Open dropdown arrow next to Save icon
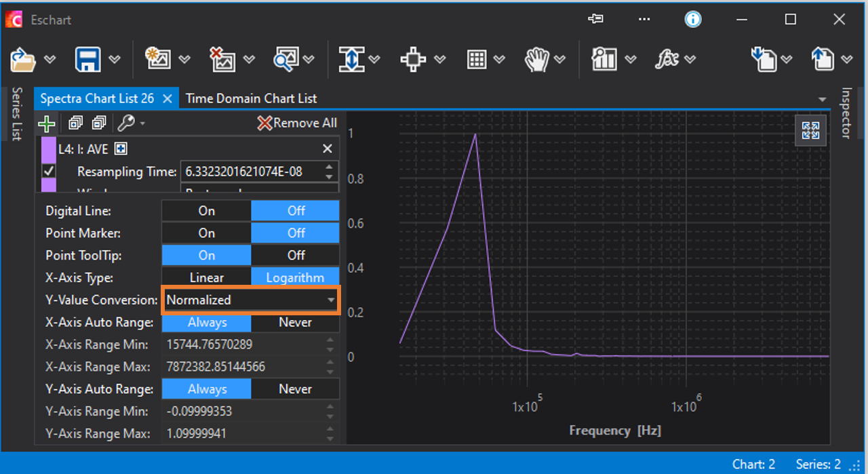This screenshot has width=868, height=474. 115,60
